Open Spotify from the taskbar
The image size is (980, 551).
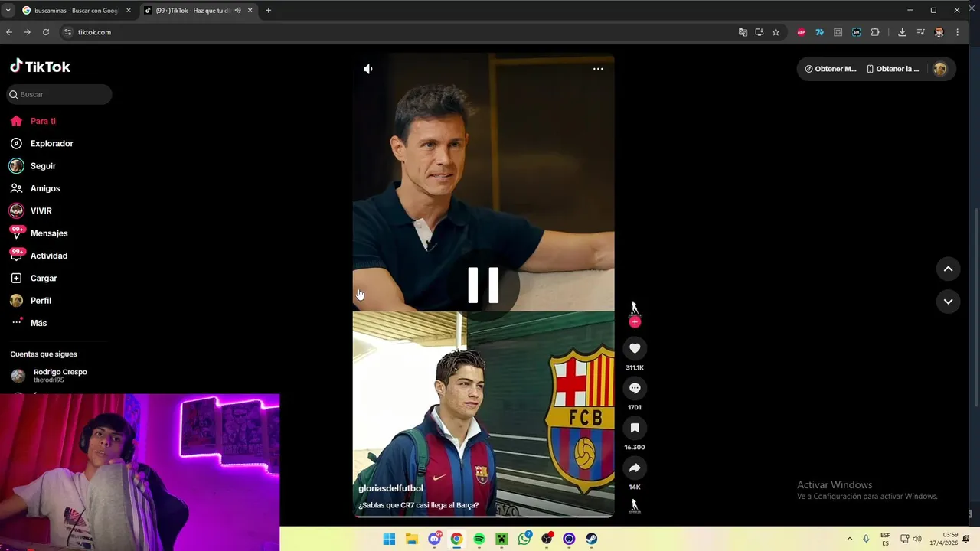pyautogui.click(x=479, y=539)
